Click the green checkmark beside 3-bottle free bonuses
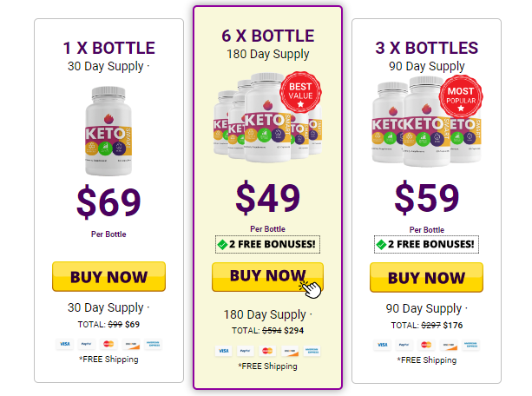Image resolution: width=532 pixels, height=396 pixels. click(381, 244)
